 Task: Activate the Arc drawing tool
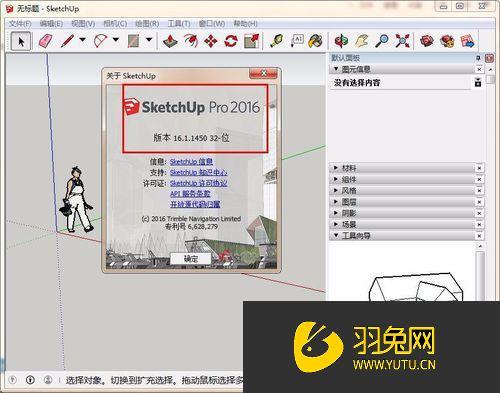pyautogui.click(x=100, y=41)
